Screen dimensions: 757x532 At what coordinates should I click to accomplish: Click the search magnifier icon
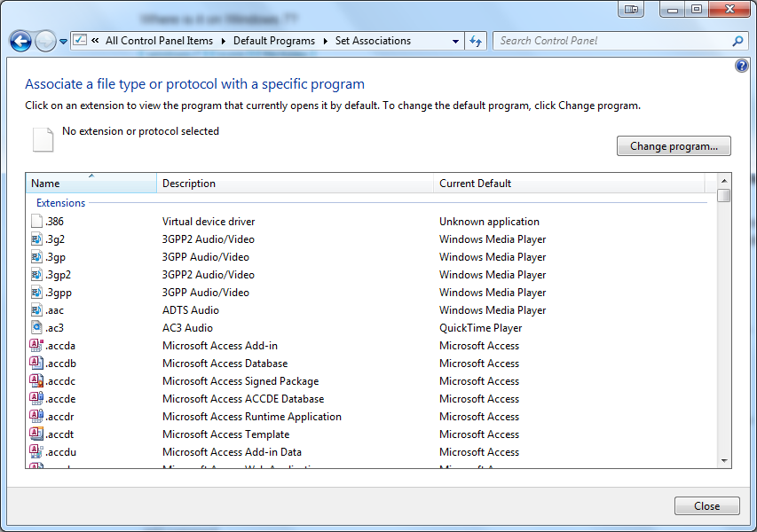[737, 41]
